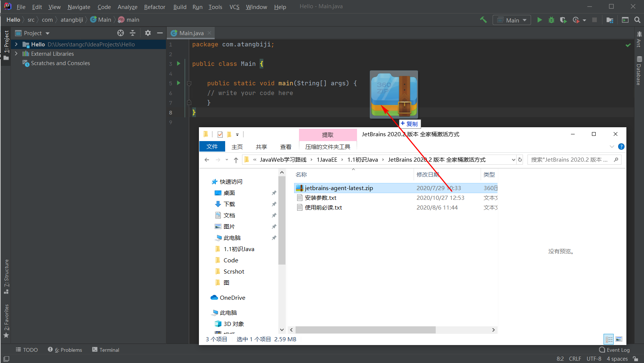Switch Explorer to large icons view toggle
644x363 pixels.
tap(619, 339)
